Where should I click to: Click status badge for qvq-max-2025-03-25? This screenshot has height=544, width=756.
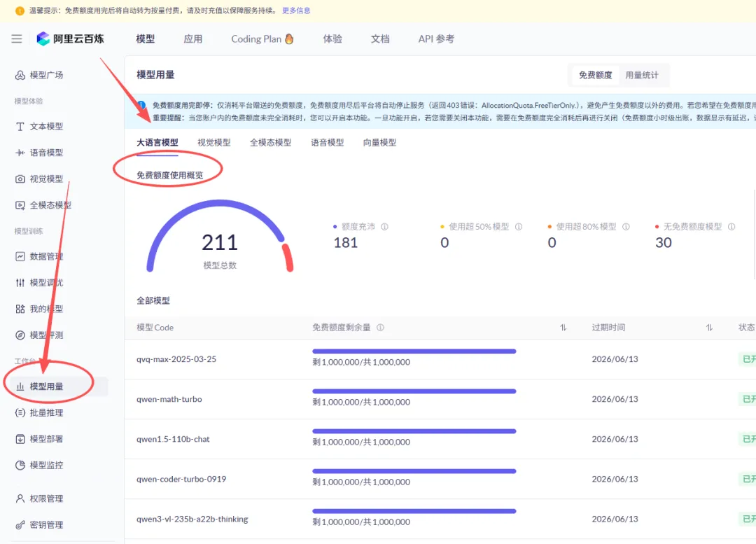pyautogui.click(x=748, y=358)
